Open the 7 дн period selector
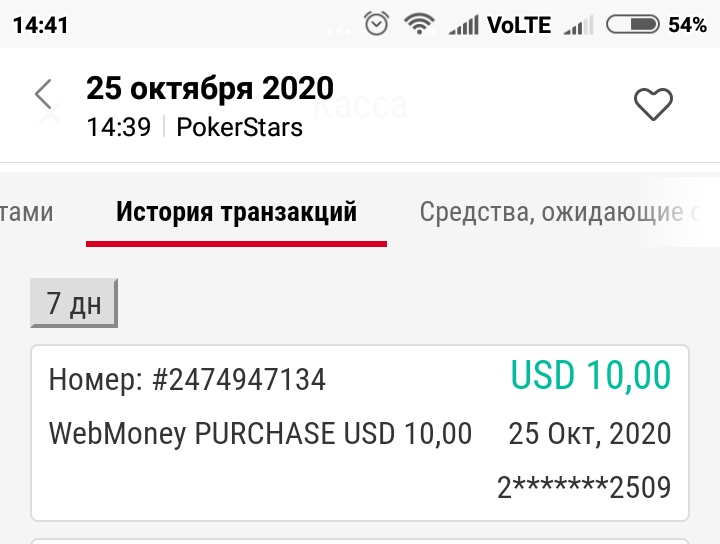The image size is (720, 544). (x=74, y=304)
